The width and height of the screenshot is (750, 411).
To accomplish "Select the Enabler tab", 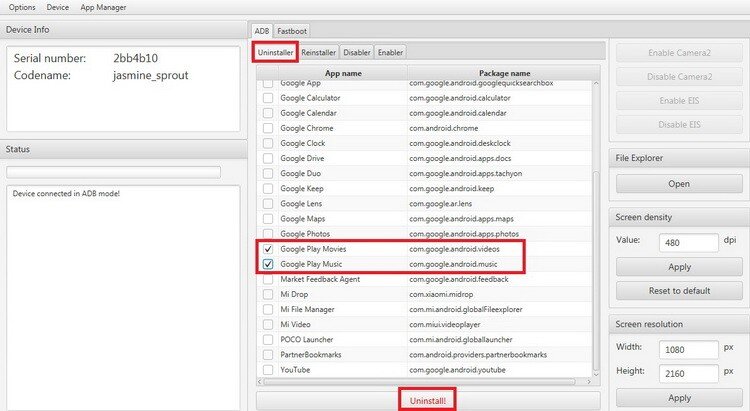I will pos(390,53).
